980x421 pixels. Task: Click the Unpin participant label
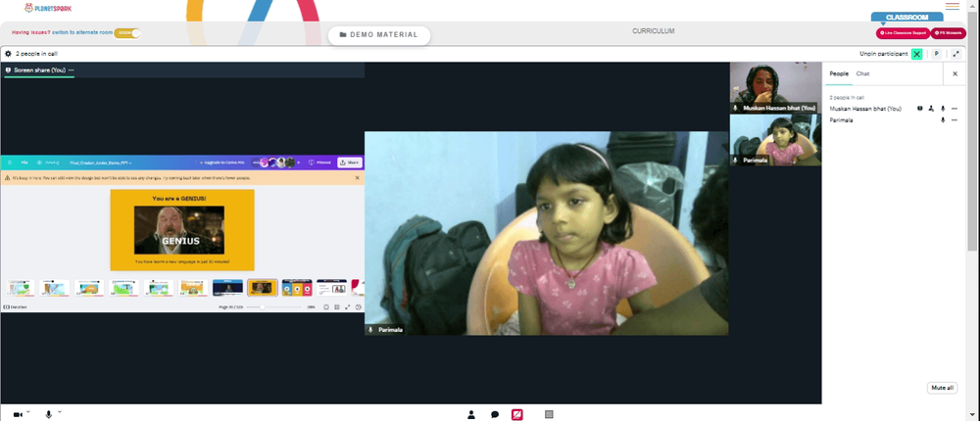[883, 54]
